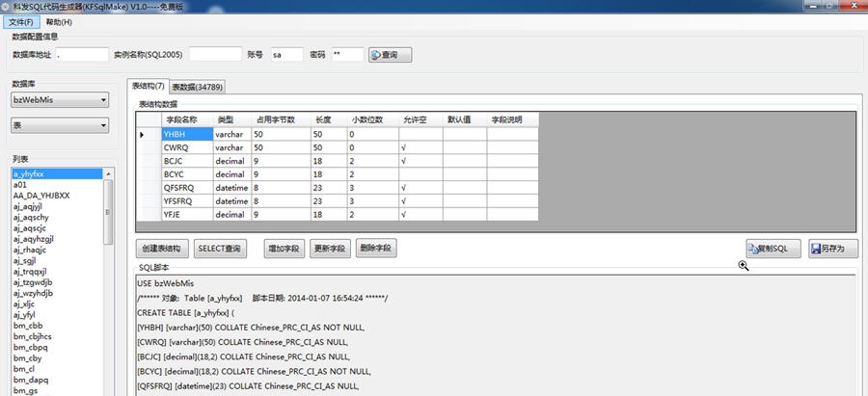This screenshot has height=396, width=868.
Task: Focus the 账号 field containing sa
Action: pos(286,55)
